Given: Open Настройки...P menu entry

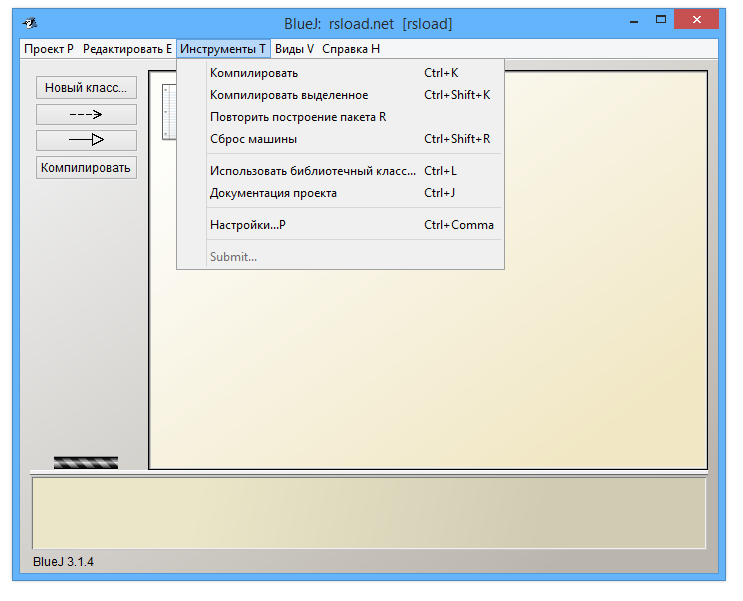Looking at the screenshot, I should [340, 225].
